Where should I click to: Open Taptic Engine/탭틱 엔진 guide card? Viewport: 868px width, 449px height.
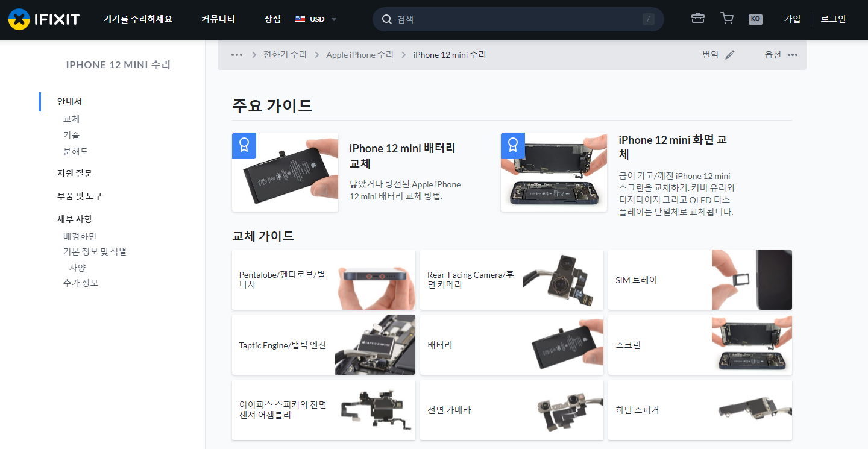click(x=324, y=345)
